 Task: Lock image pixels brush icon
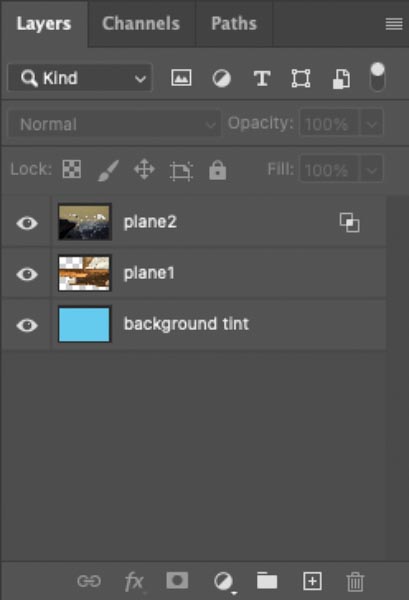point(108,170)
